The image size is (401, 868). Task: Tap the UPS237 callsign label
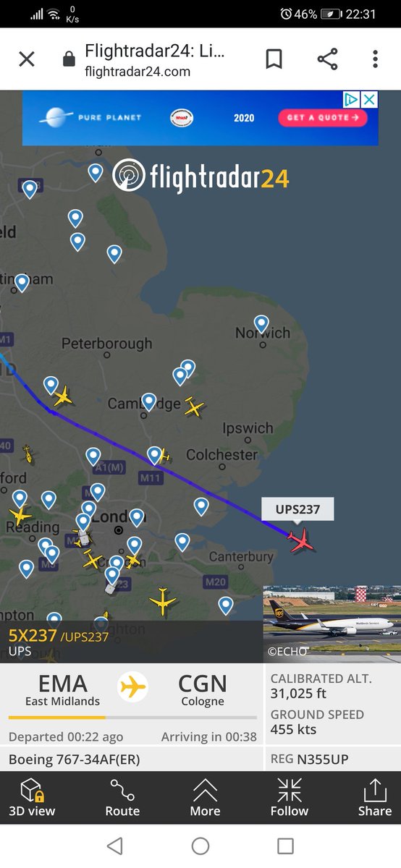click(297, 509)
